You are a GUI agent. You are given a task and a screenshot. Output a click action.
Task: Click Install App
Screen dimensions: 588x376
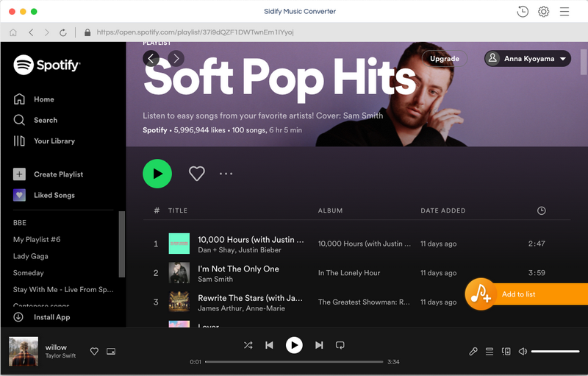(x=42, y=317)
